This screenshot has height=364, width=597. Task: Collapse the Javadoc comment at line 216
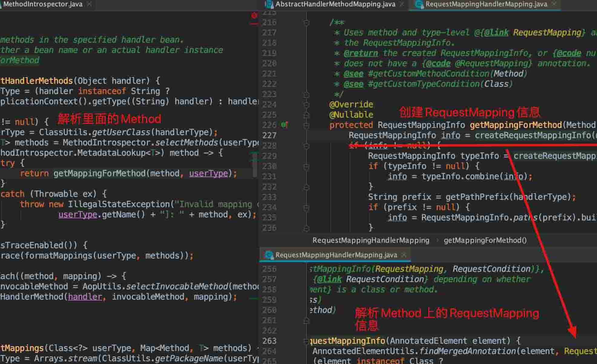tap(306, 22)
